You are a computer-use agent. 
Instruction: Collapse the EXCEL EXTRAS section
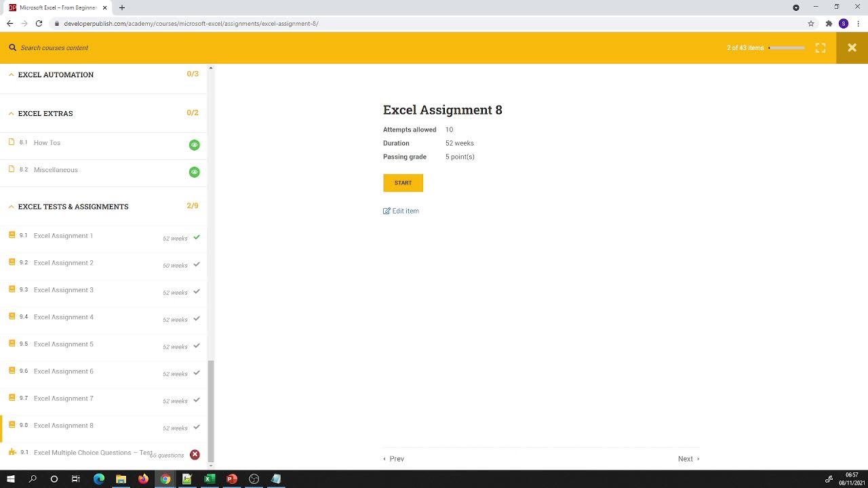[x=11, y=113]
